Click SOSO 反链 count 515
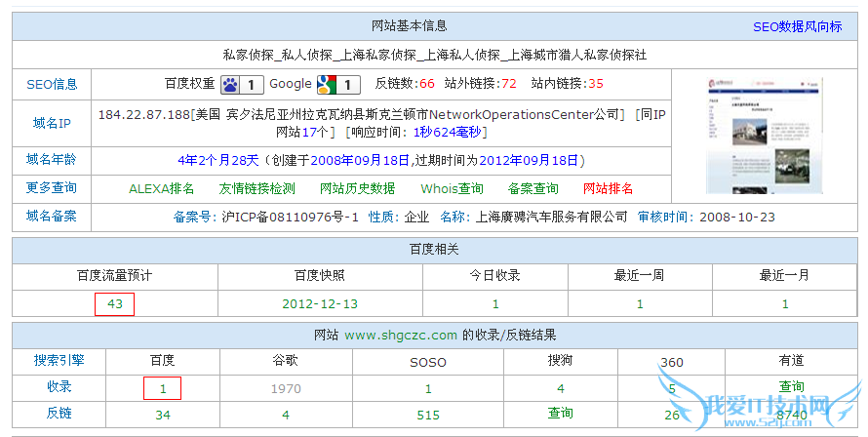The height and width of the screenshot is (437, 868). tap(428, 415)
